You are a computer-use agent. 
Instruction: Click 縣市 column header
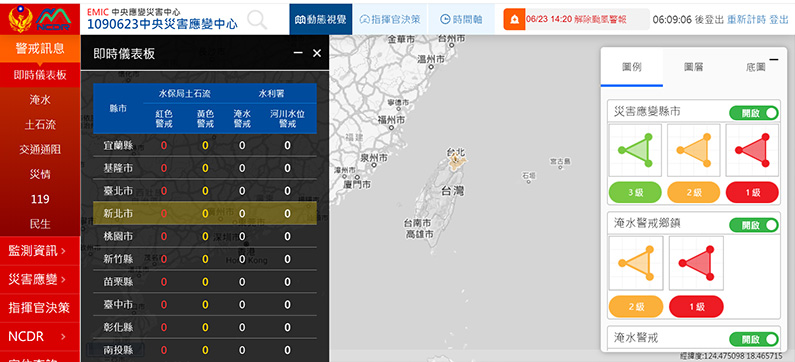tap(118, 108)
